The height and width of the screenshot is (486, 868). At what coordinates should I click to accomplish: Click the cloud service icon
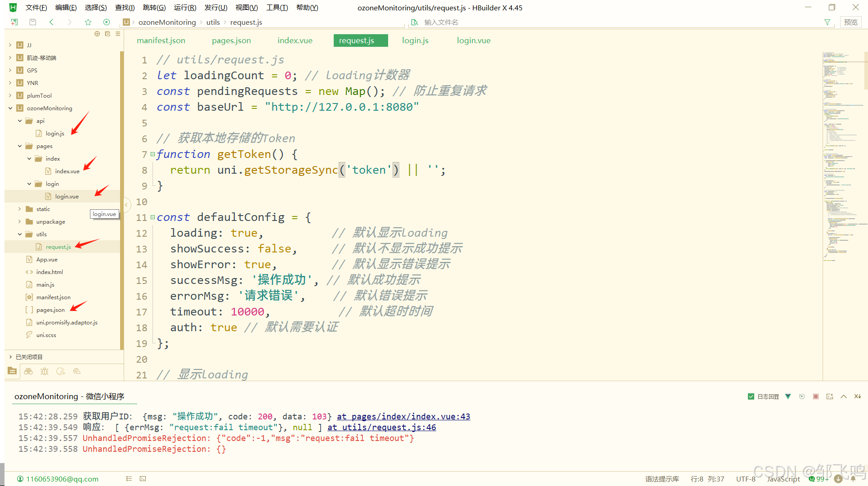77,371
